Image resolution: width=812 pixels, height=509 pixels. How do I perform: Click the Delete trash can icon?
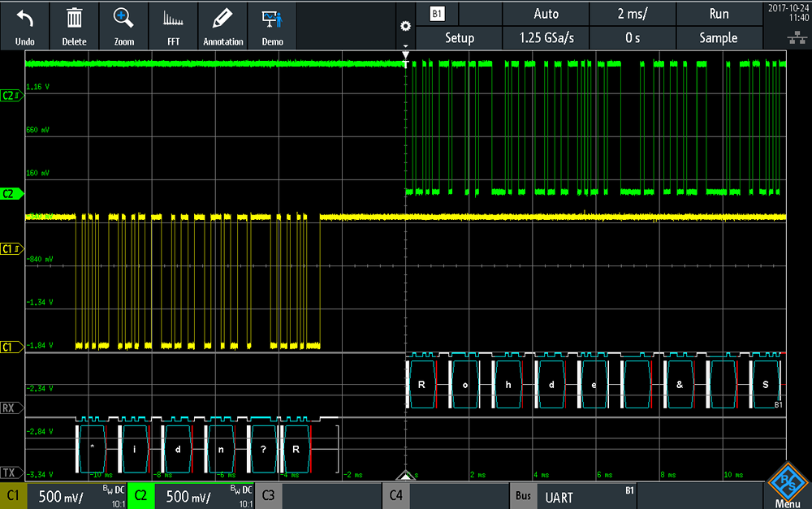coord(74,25)
